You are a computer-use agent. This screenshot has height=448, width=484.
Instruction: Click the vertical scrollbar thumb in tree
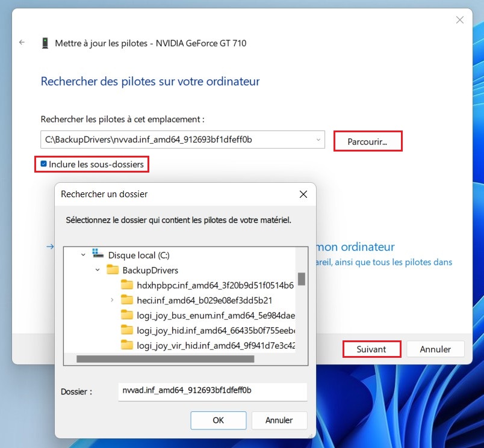[x=302, y=279]
